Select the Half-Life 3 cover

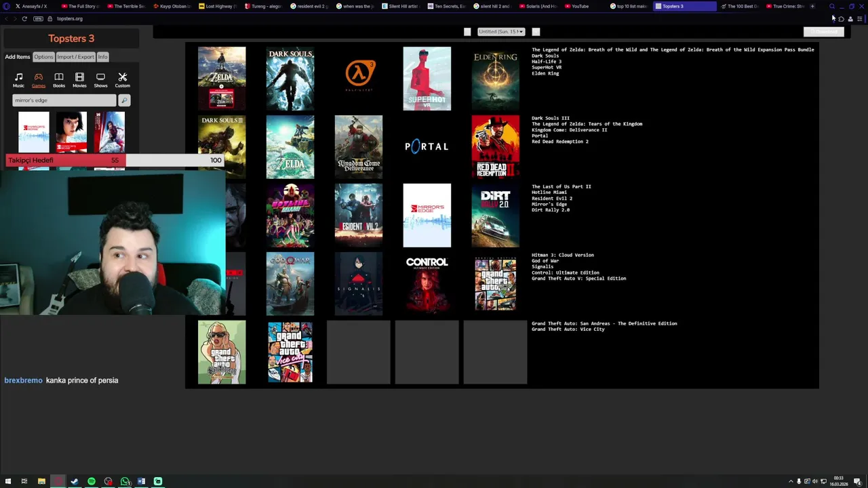359,79
